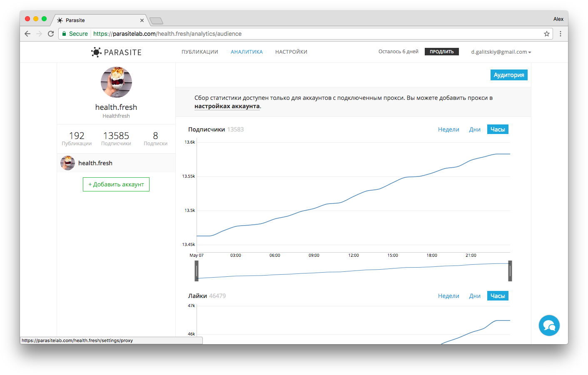Image resolution: width=588 pixels, height=375 pixels.
Task: Click the health.fresh avatar in account list
Action: [x=67, y=163]
